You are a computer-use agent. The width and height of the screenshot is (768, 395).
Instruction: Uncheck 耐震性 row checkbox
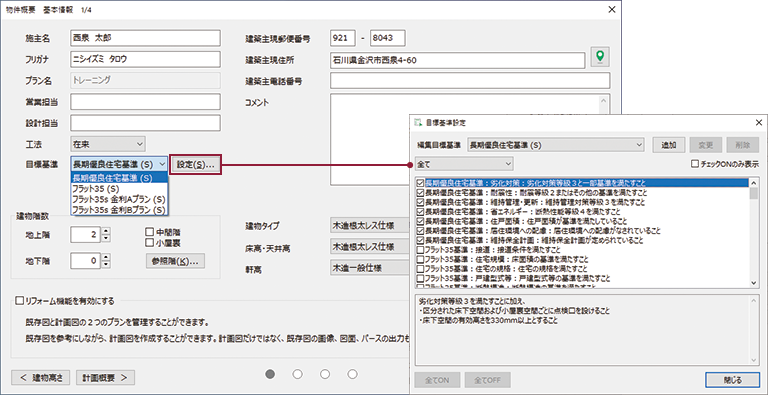click(x=420, y=193)
